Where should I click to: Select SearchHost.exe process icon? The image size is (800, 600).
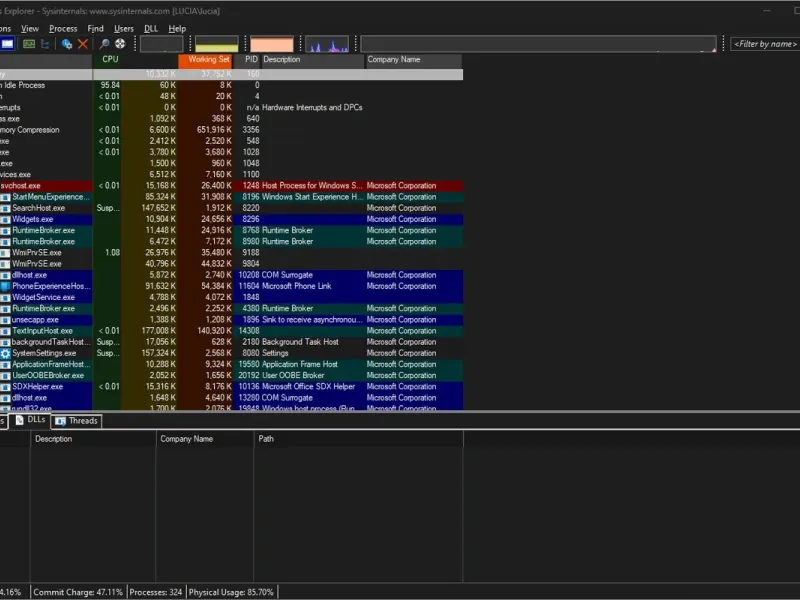point(5,208)
